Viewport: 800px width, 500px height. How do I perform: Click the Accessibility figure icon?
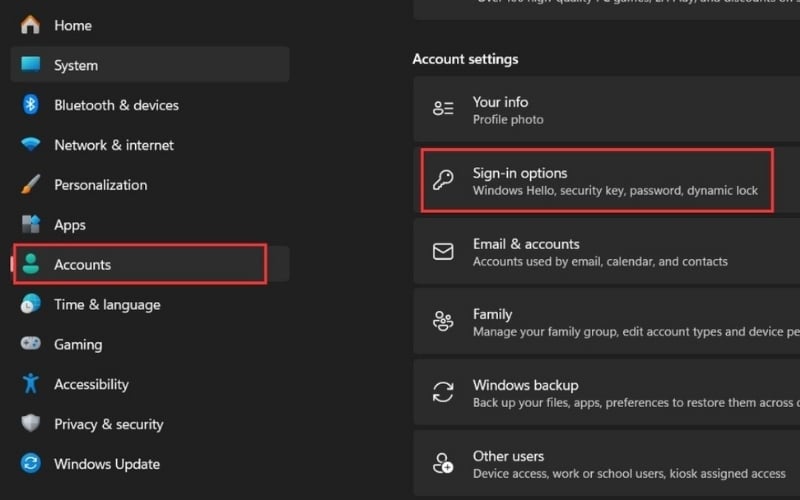click(30, 383)
